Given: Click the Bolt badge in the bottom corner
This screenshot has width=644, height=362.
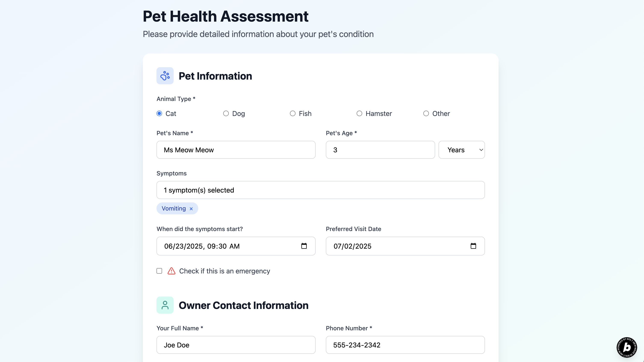Looking at the screenshot, I should [x=627, y=347].
